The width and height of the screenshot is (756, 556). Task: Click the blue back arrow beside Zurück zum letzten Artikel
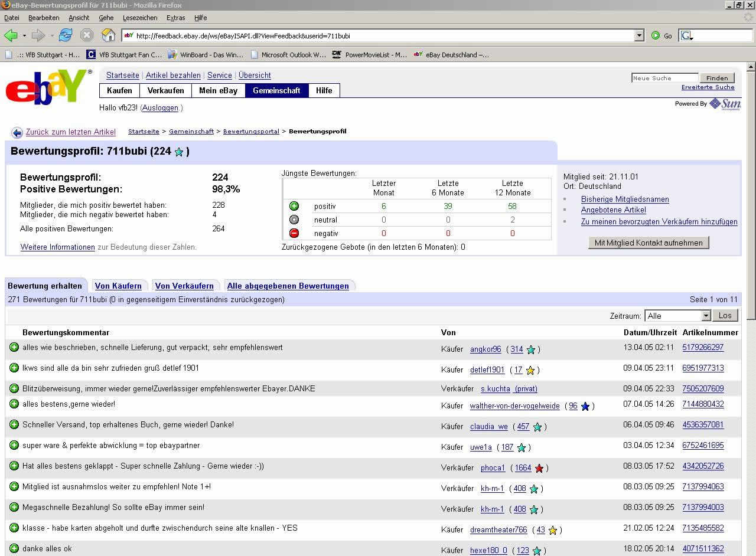pyautogui.click(x=17, y=132)
